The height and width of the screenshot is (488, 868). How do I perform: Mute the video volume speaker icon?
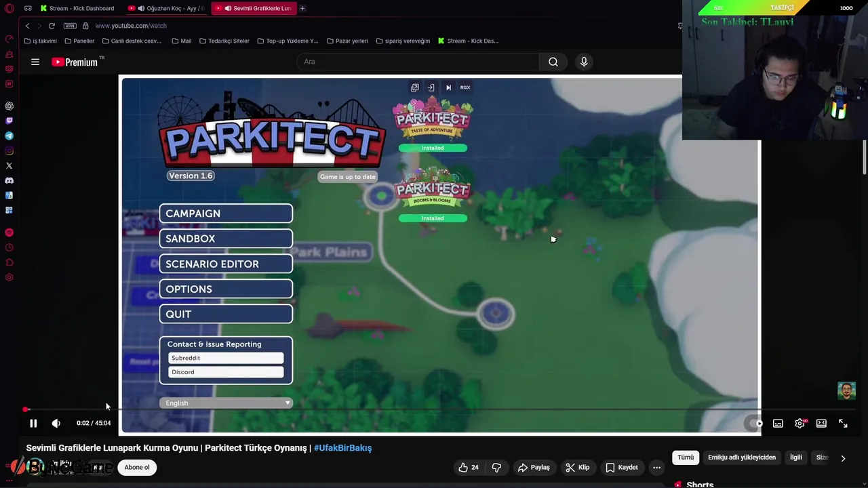click(56, 423)
